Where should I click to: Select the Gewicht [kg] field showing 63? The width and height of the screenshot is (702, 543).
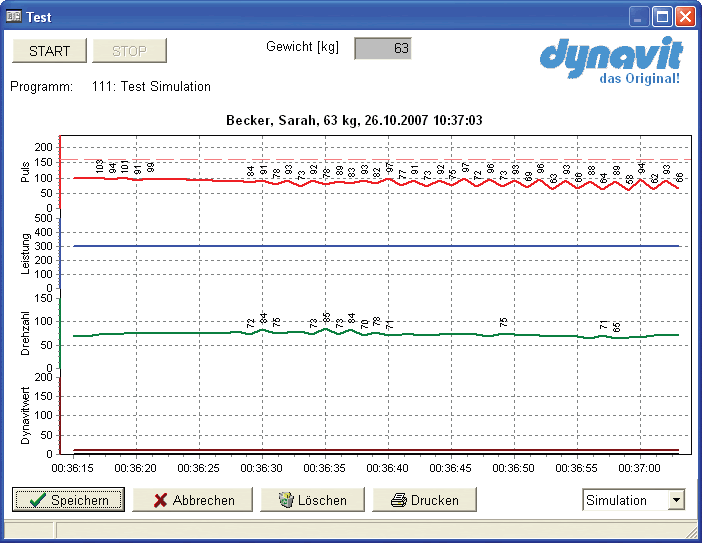[383, 48]
